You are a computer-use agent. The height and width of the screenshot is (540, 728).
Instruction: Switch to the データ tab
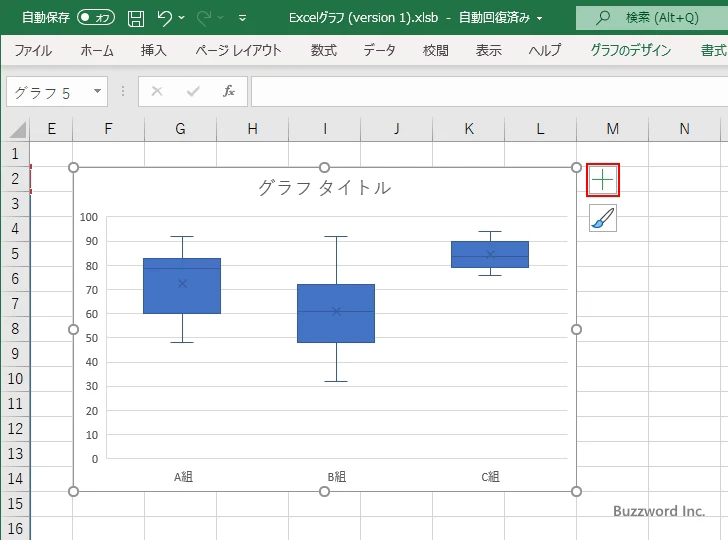379,50
